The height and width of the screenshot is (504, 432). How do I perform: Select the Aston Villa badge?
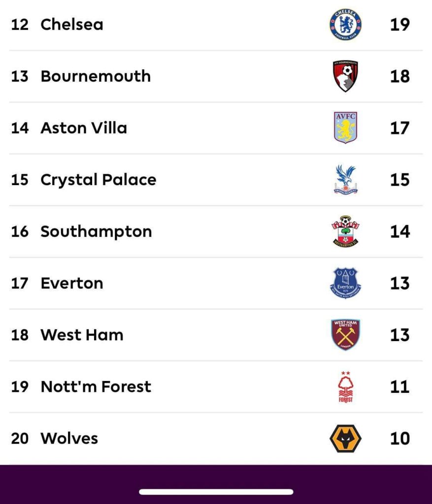point(345,128)
